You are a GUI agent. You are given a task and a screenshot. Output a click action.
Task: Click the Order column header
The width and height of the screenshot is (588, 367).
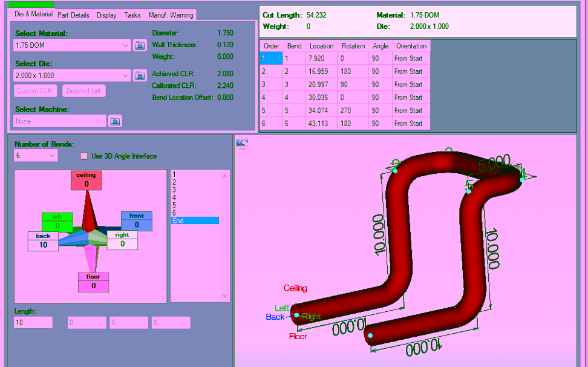pyautogui.click(x=272, y=46)
